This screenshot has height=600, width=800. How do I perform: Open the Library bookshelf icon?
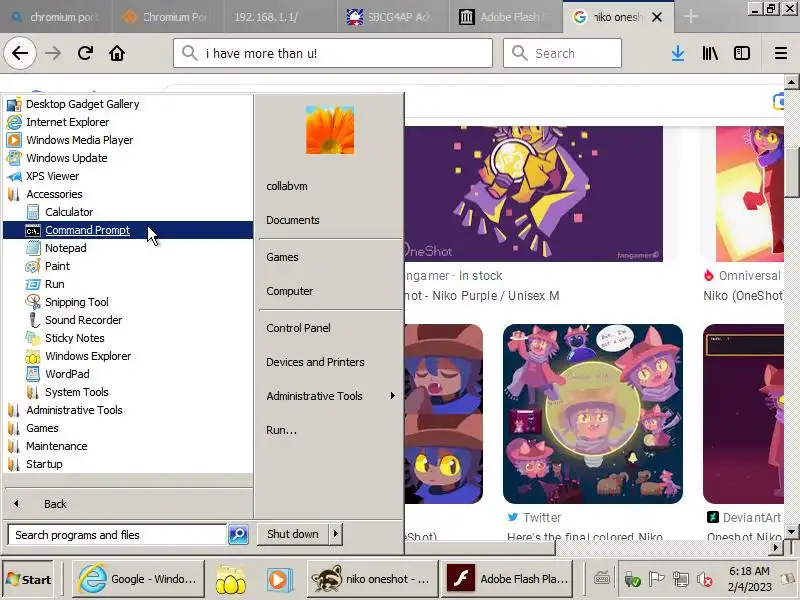click(x=710, y=53)
